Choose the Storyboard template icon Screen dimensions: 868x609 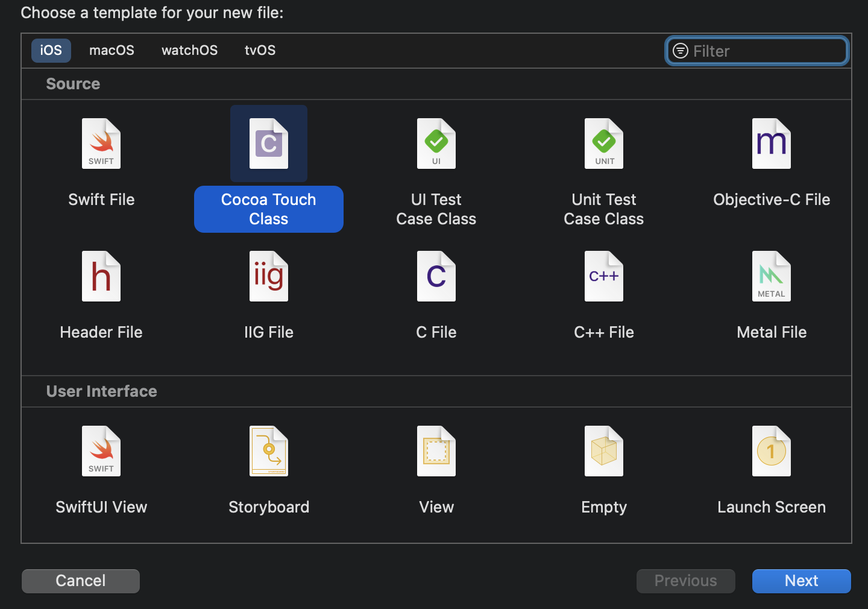(269, 451)
